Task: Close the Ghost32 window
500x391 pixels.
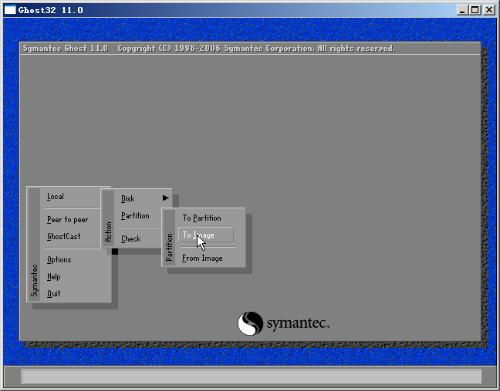Action: (x=489, y=10)
